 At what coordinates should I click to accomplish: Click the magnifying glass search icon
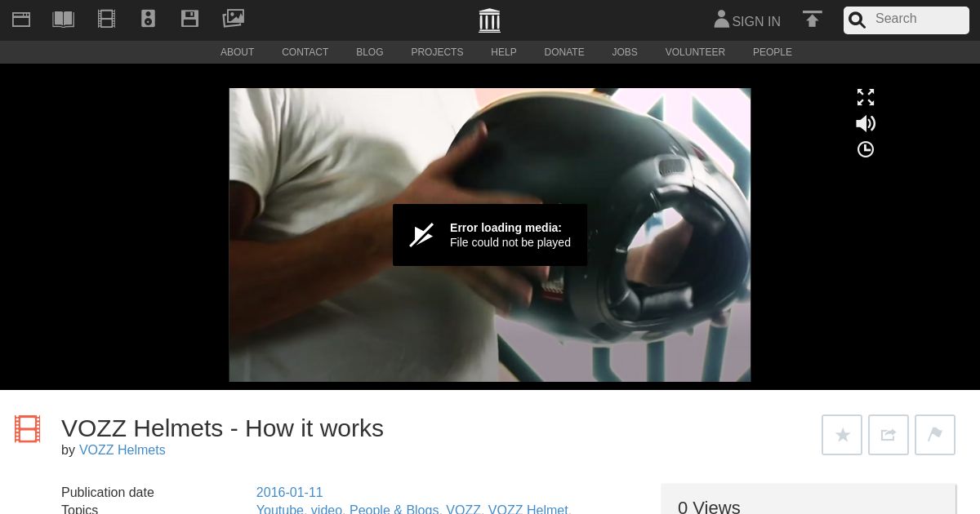(857, 20)
